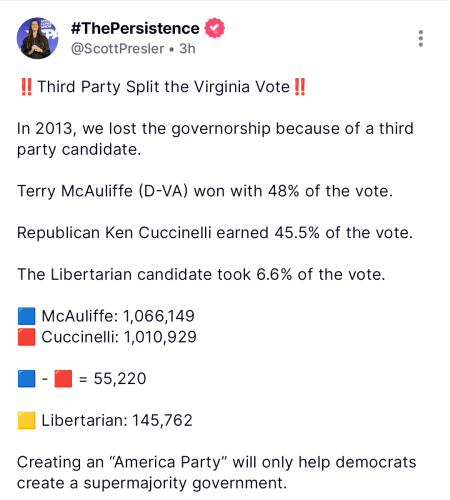Click the blue square in the subtraction line
Image resolution: width=450 pixels, height=500 pixels.
[x=26, y=379]
